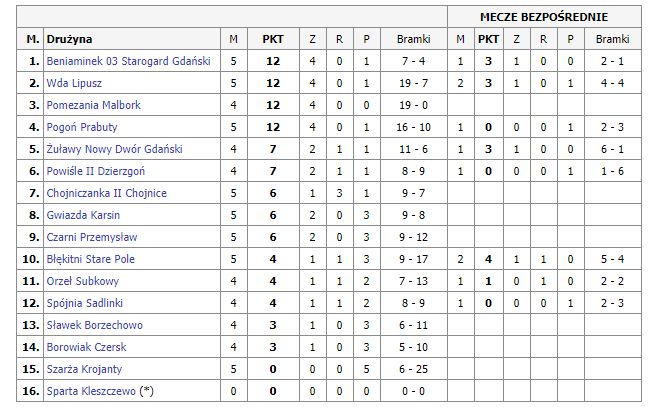Open Pomezania Malbork team page

tap(93, 105)
